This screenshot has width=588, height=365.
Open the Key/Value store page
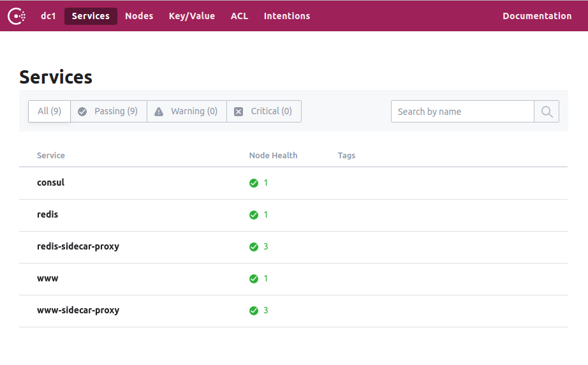point(192,16)
